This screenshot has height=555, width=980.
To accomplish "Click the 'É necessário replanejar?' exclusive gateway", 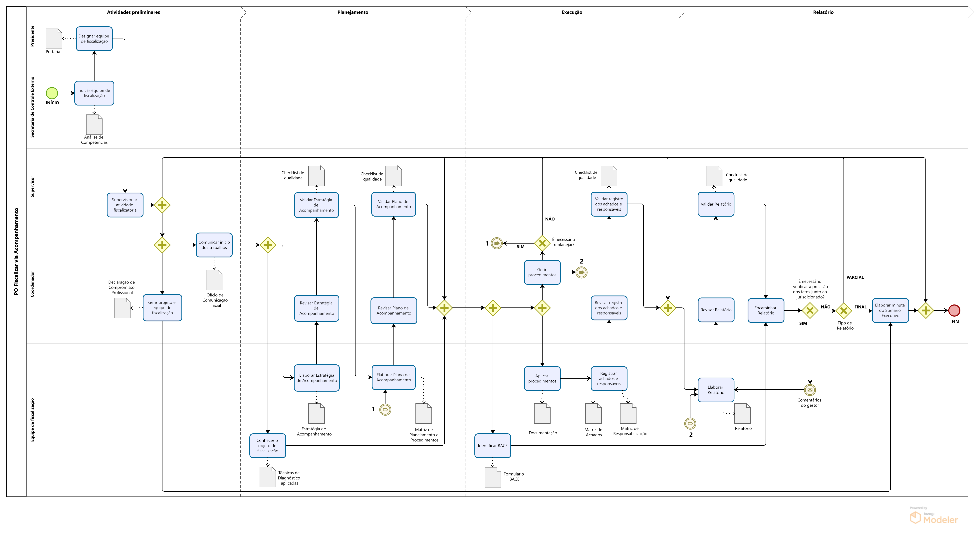I will pyautogui.click(x=542, y=243).
